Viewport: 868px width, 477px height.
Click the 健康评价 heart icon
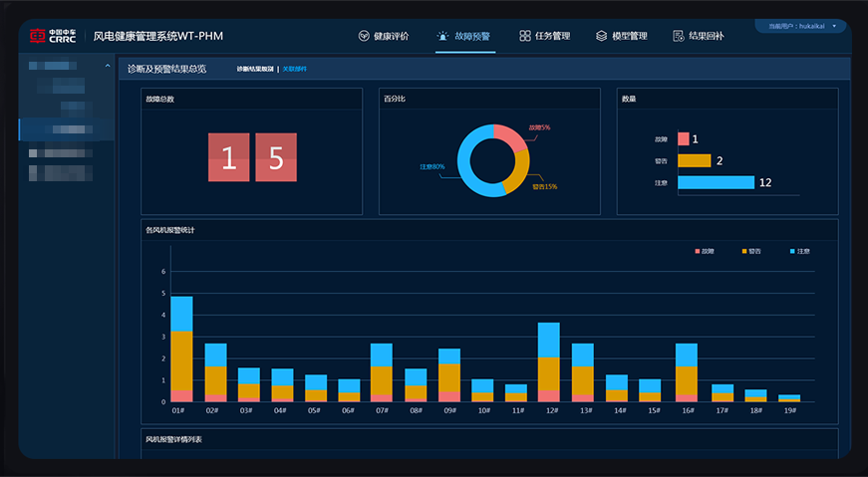pyautogui.click(x=364, y=36)
